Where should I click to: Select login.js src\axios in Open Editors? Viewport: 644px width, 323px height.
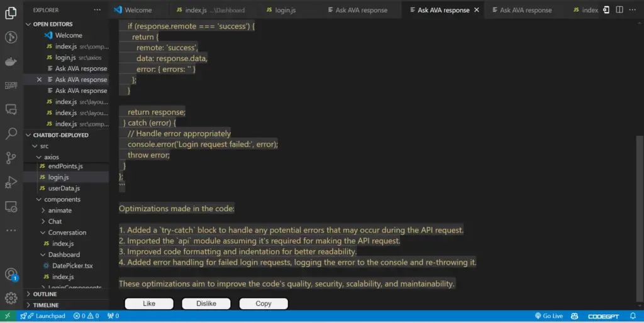pos(66,57)
